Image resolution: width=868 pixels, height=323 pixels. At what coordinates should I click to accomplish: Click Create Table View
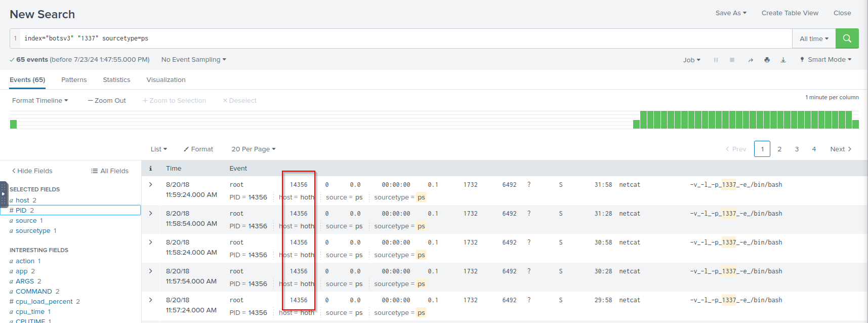click(790, 13)
